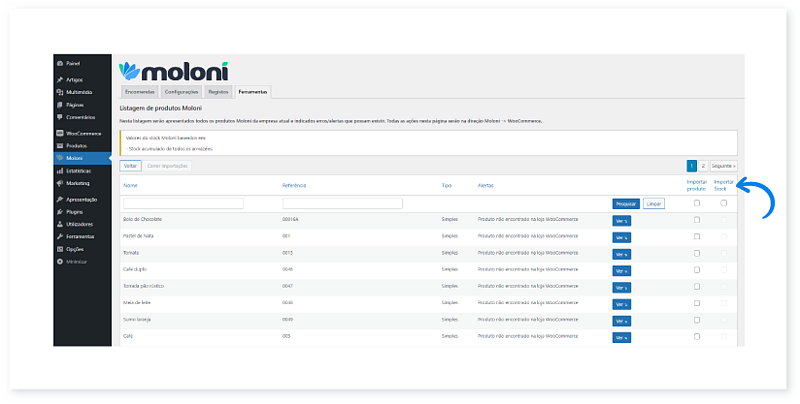Image resolution: width=800 pixels, height=404 pixels.
Task: Open the Painel dashboard icon
Action: click(60, 64)
